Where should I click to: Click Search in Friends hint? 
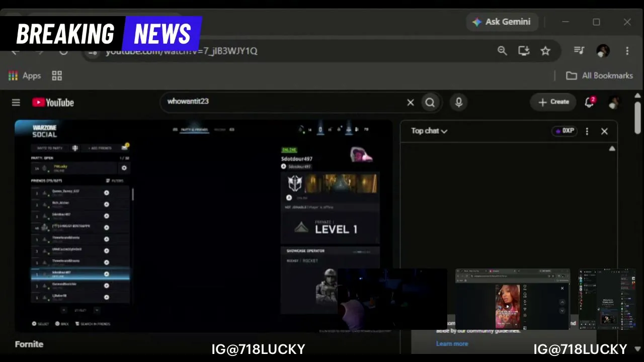93,324
